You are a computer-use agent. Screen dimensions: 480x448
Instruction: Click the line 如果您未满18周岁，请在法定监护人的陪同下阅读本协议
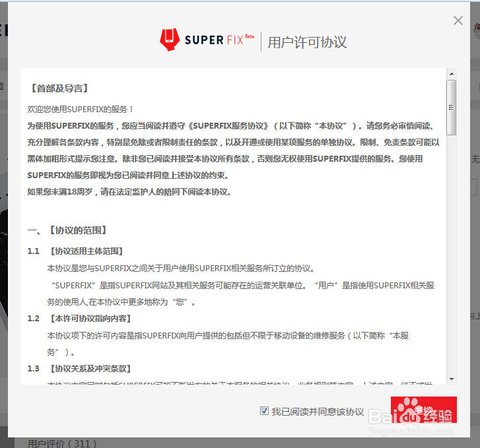tap(129, 192)
